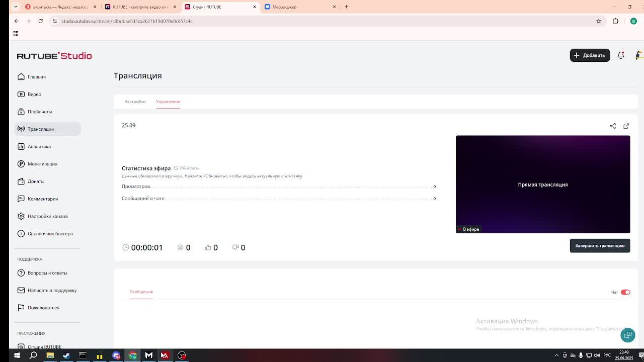The image size is (644, 362).
Task: Open Chrome from the taskbar
Action: (133, 355)
